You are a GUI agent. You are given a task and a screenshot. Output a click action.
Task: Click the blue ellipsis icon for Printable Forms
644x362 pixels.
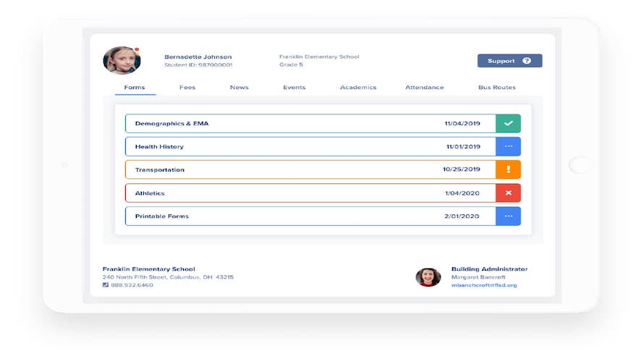coord(508,216)
